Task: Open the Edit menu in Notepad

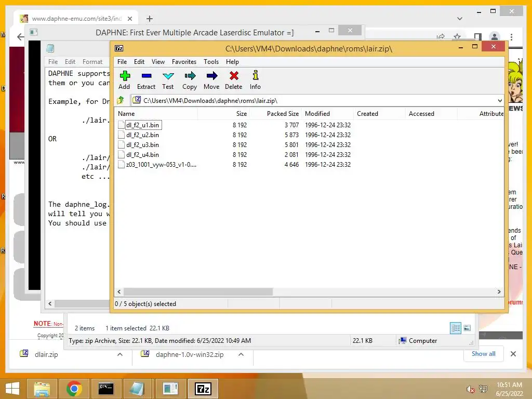Action: (x=70, y=62)
